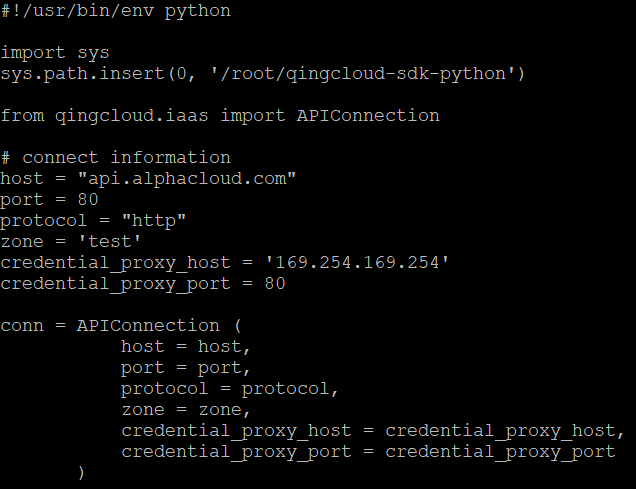Click the opening parenthesis after APIConnection
Viewport: 636px width, 489px height.
238,326
